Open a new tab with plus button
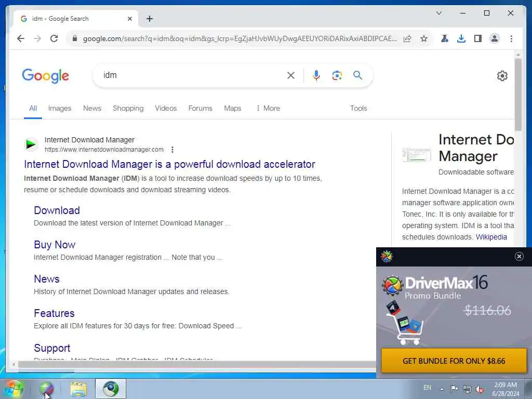Viewport: 532px width, 399px height. [150, 19]
